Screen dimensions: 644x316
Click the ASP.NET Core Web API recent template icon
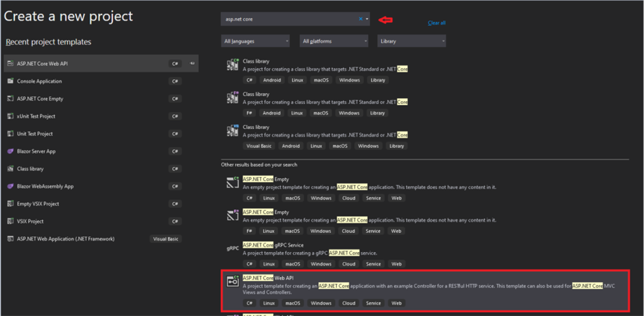pos(11,63)
